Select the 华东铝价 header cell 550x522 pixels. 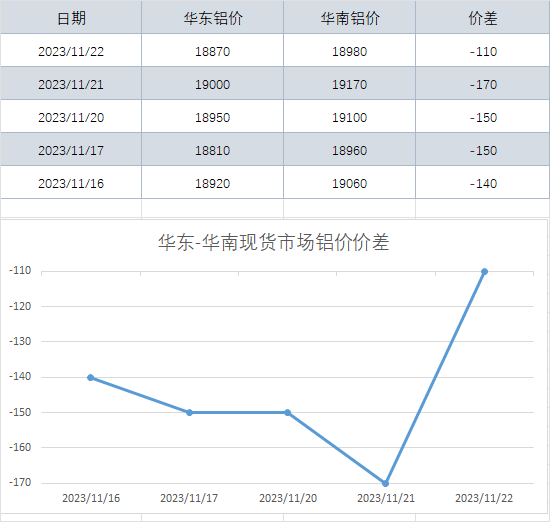point(213,17)
